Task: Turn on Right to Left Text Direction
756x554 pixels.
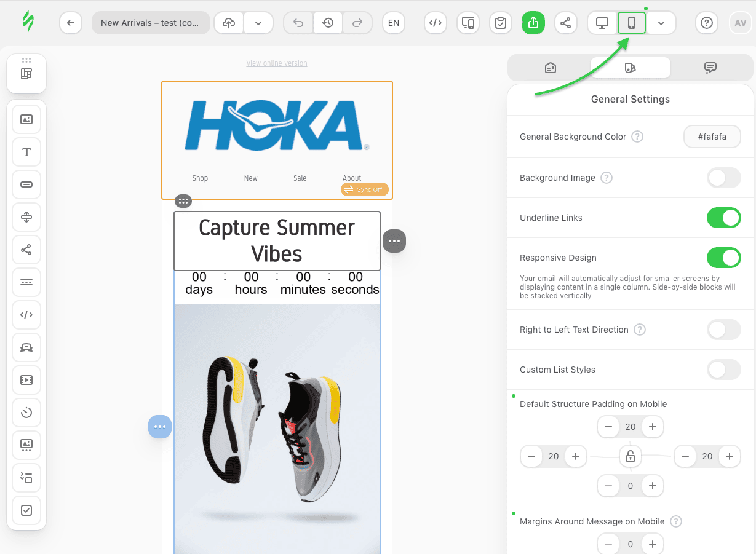Action: pyautogui.click(x=724, y=330)
